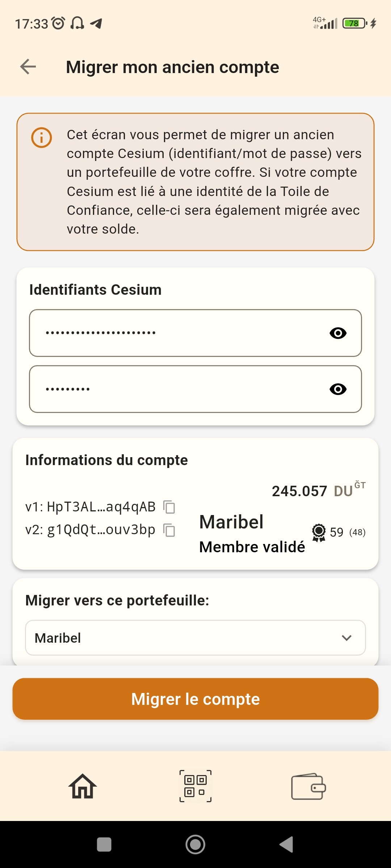Viewport: 391px width, 868px height.
Task: Open the QR code scanner
Action: coord(195,786)
